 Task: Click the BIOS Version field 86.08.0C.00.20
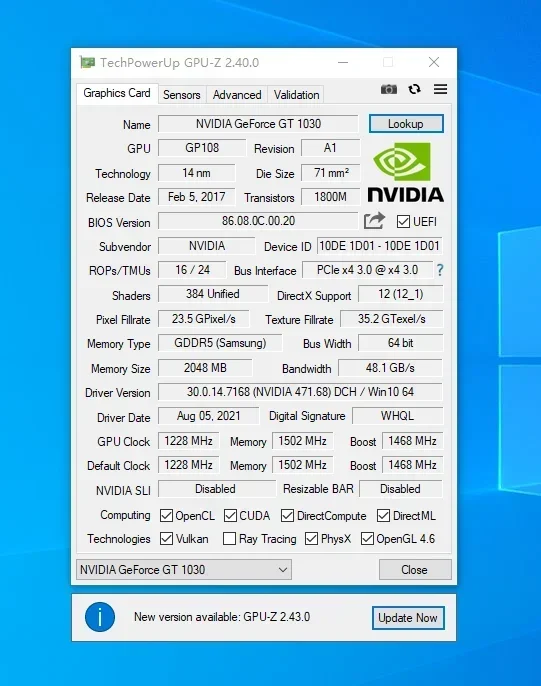point(258,221)
